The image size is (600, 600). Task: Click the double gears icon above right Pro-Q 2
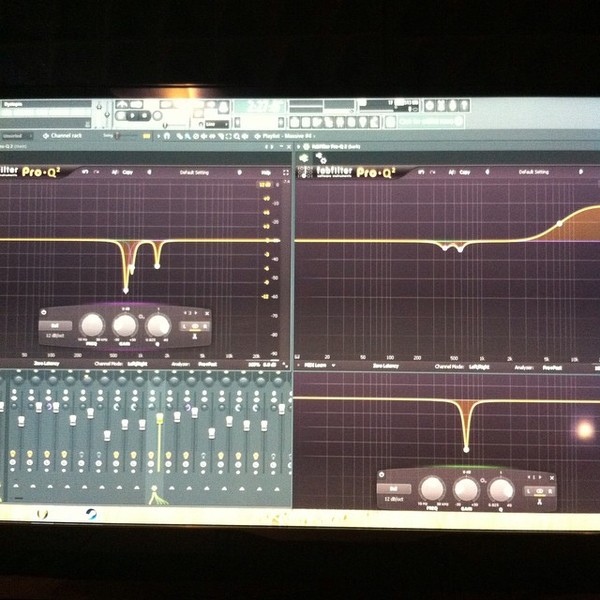[321, 158]
